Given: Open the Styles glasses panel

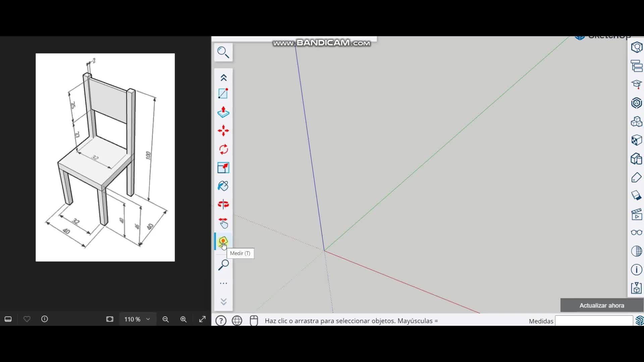Looking at the screenshot, I should (636, 233).
